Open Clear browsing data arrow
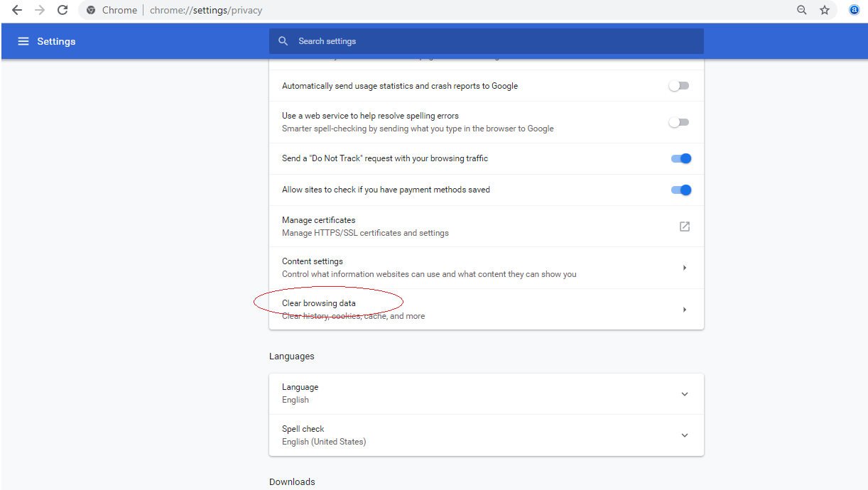The image size is (868, 490). [685, 310]
